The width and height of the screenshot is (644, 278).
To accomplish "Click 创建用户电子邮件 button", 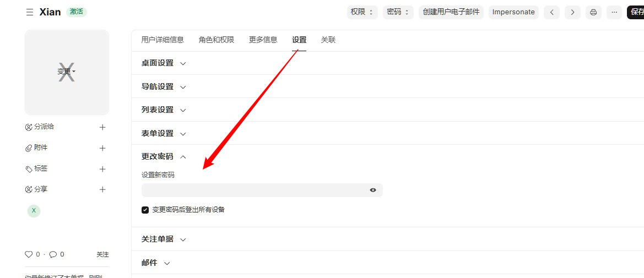I will coord(451,12).
